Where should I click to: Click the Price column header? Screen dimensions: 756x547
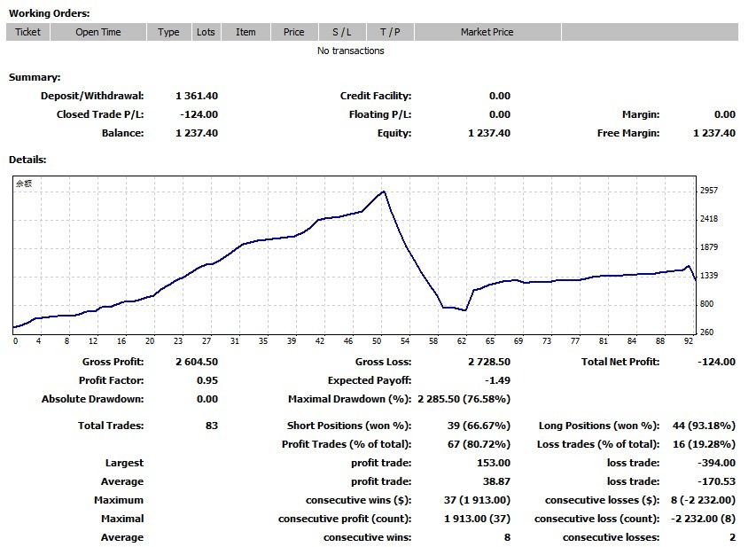[294, 32]
